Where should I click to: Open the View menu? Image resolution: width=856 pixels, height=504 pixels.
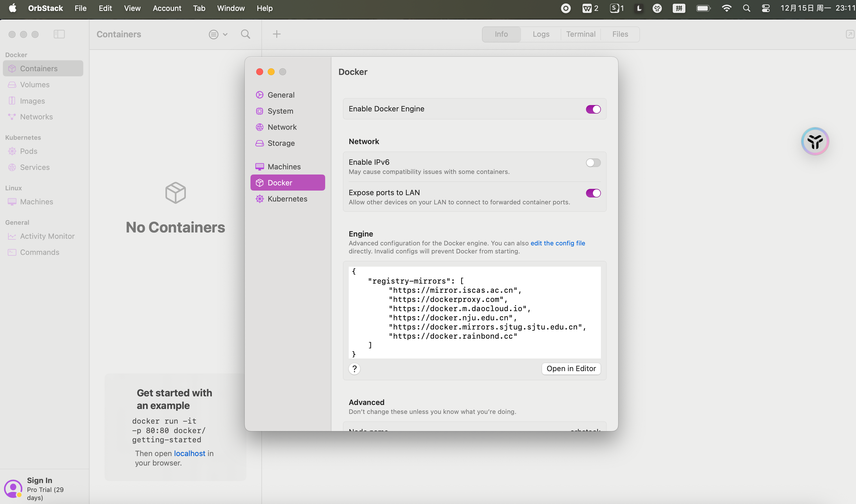132,8
